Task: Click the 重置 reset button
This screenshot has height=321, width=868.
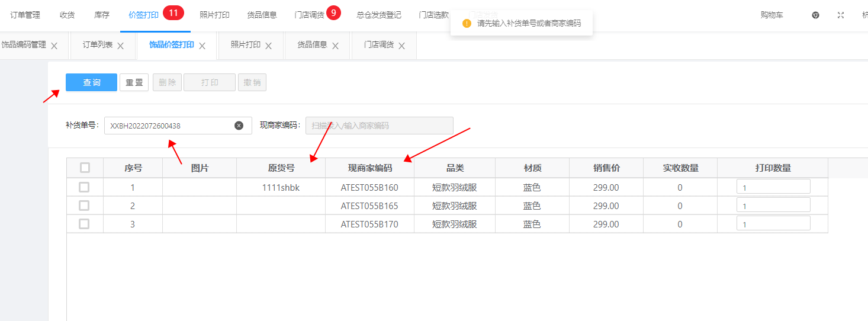Action: [134, 82]
